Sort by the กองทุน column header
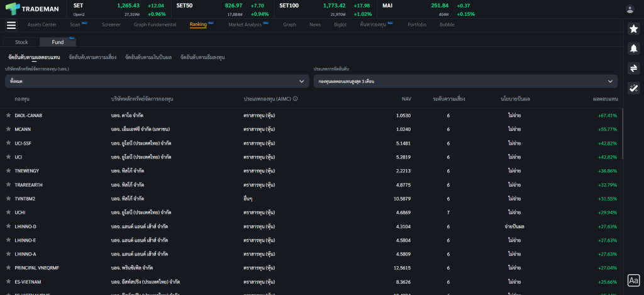This screenshot has width=644, height=295. point(22,99)
